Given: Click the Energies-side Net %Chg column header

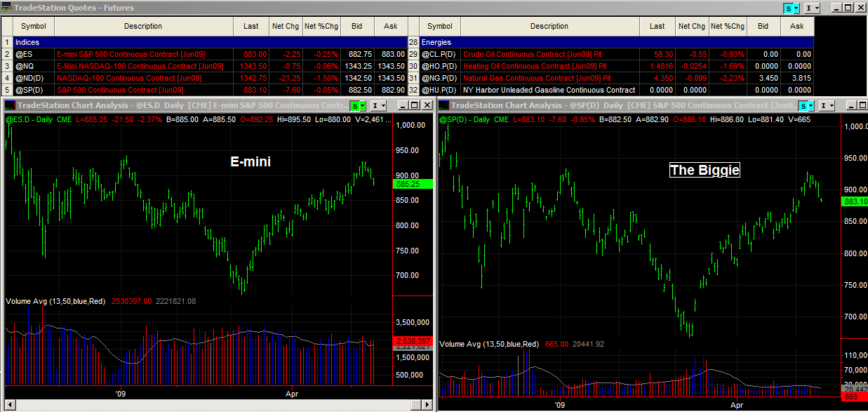Looking at the screenshot, I should (728, 27).
